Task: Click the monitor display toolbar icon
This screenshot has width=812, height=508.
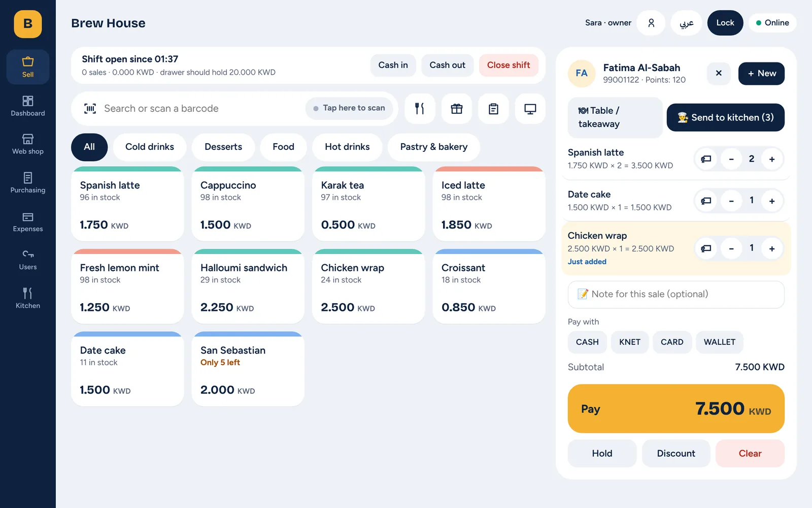Action: [x=530, y=109]
